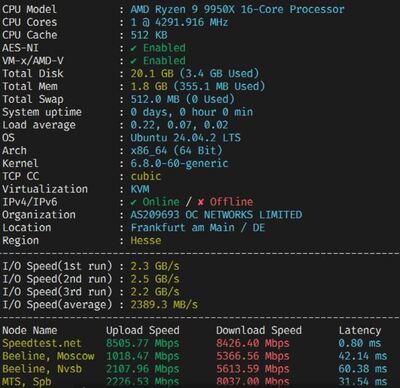The image size is (400, 388).
Task: Click the IPv4/IPv6 label
Action: coord(30,202)
